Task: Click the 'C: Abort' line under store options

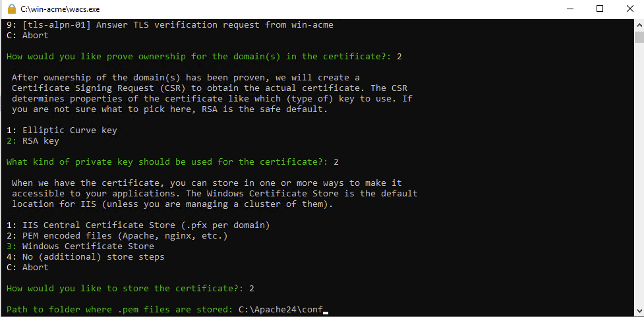Action: pos(28,268)
